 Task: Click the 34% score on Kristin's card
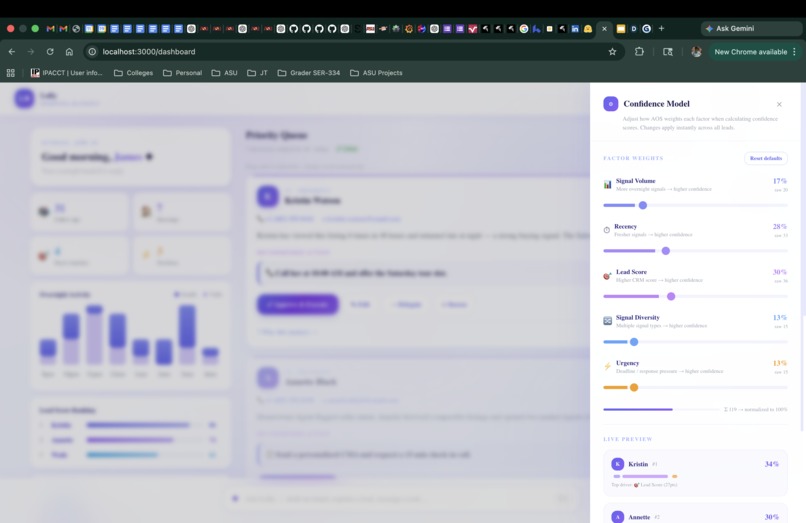pos(772,464)
